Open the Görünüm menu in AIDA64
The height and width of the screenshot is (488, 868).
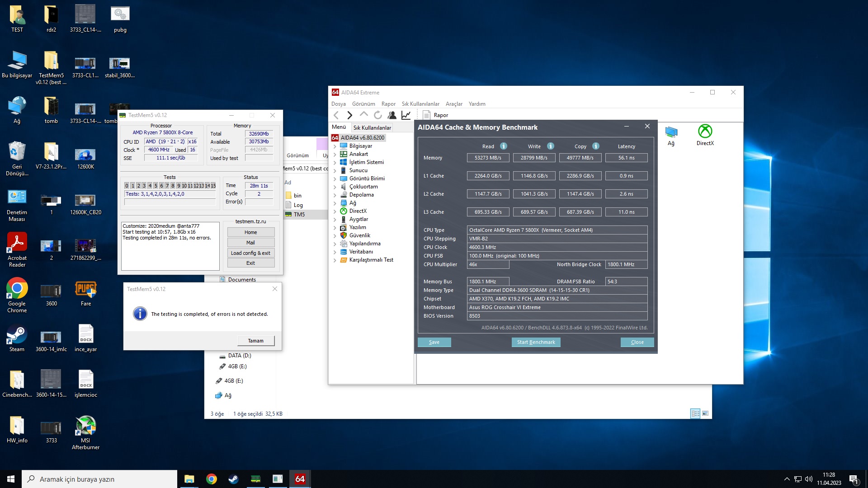coord(363,104)
